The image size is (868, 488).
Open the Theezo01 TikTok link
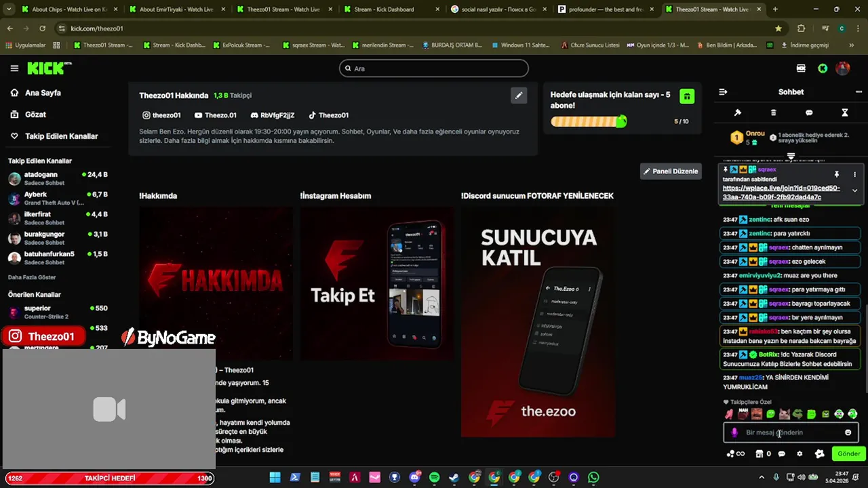[328, 115]
